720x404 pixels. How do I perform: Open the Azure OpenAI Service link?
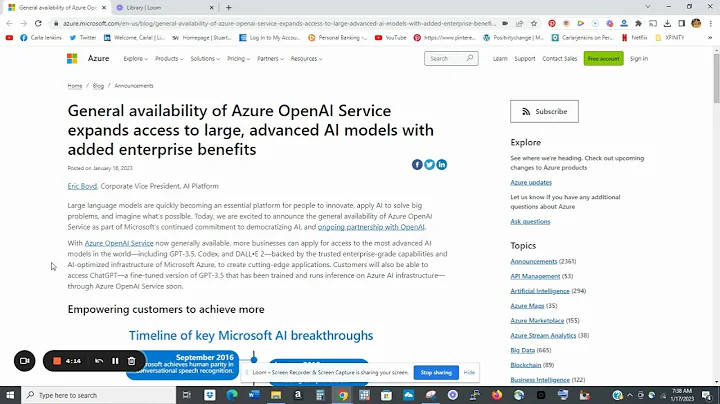coord(119,243)
